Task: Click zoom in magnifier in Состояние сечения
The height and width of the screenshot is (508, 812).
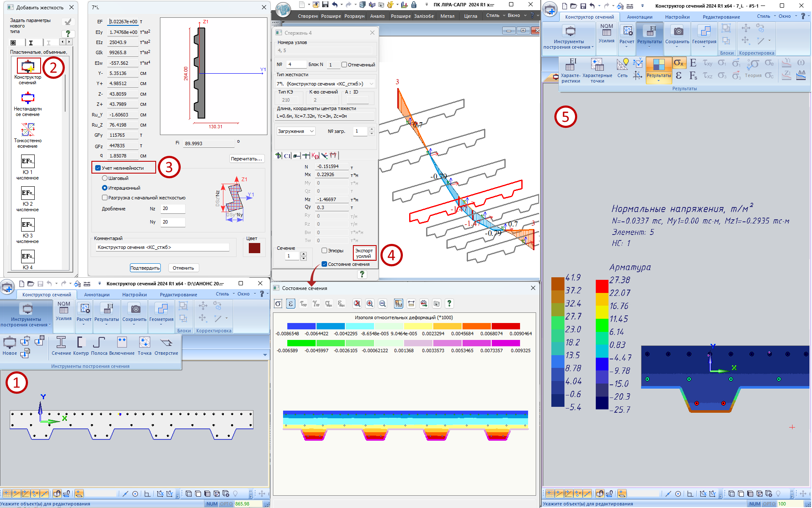Action: pos(370,304)
